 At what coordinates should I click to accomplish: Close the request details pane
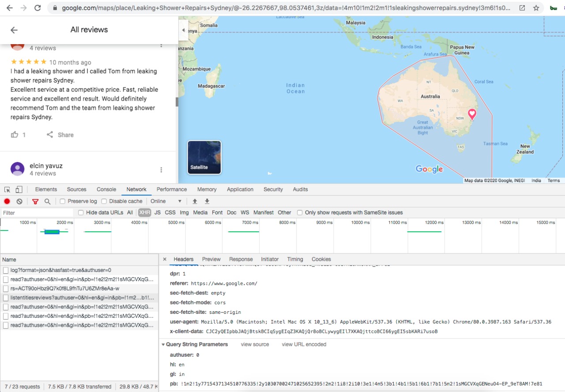[x=165, y=259]
